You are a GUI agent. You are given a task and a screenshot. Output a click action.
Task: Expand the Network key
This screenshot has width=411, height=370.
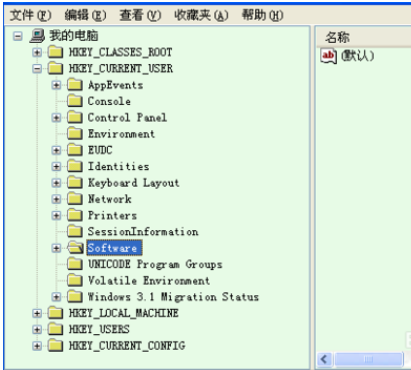coord(56,199)
